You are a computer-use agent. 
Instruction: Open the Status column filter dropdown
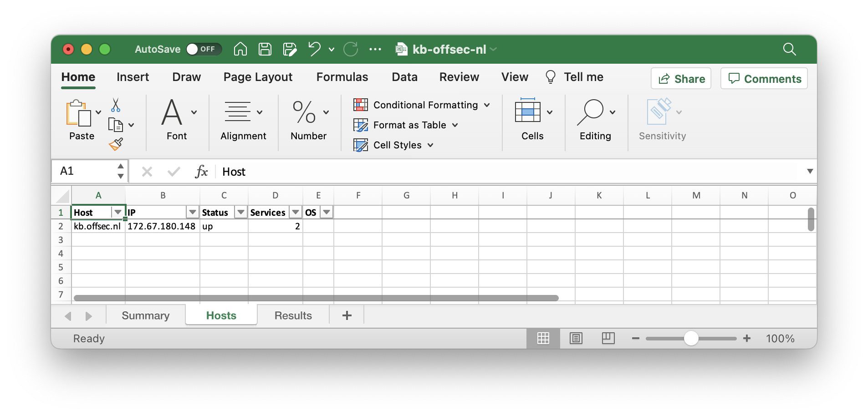point(241,212)
